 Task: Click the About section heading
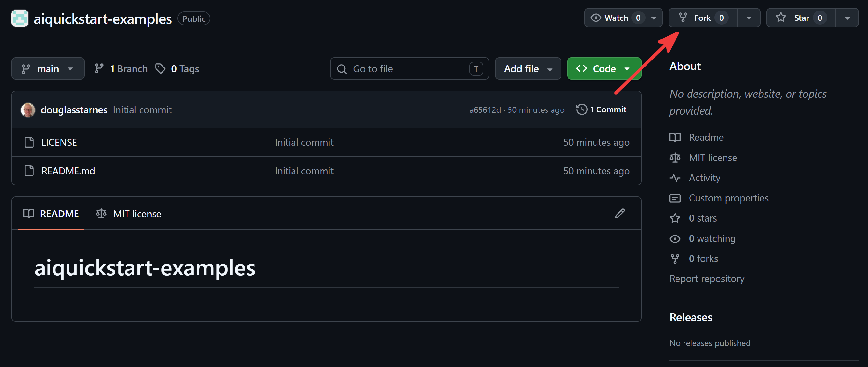coord(685,66)
